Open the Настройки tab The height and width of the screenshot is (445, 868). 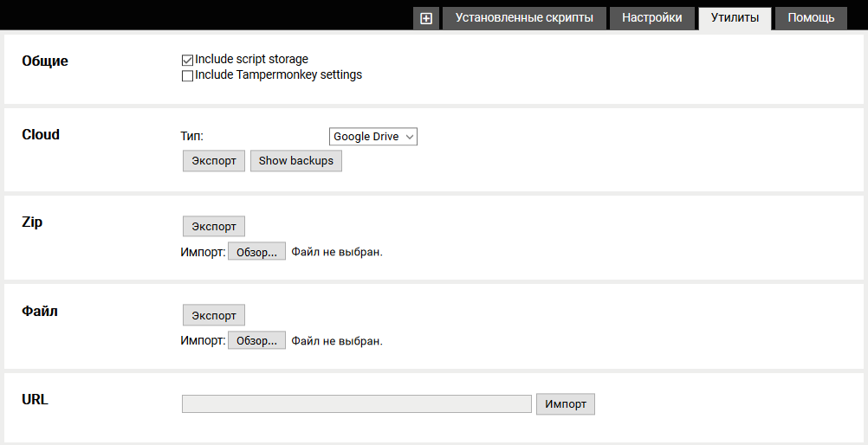(652, 18)
